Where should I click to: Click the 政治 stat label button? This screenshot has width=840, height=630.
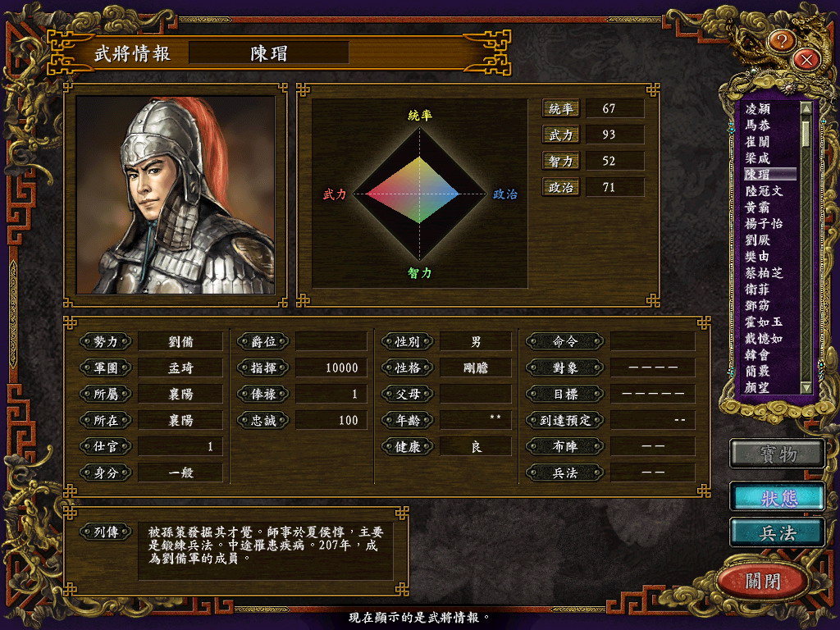[x=560, y=187]
